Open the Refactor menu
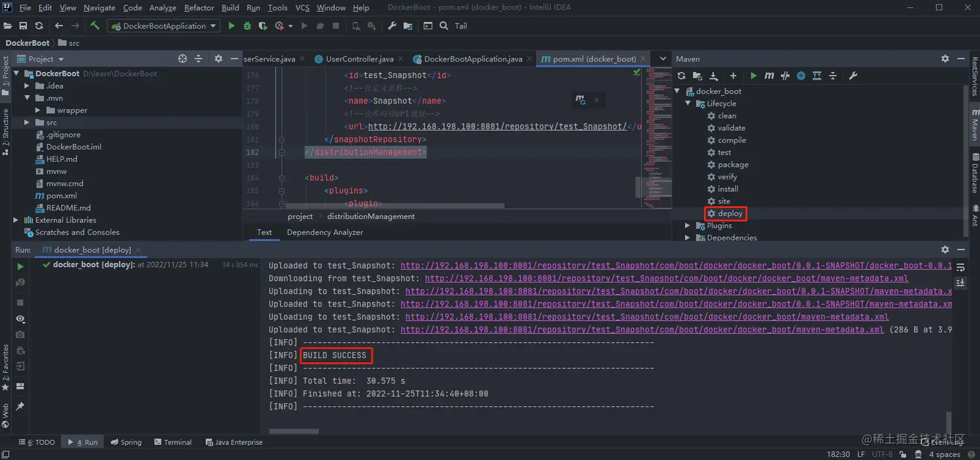 199,8
